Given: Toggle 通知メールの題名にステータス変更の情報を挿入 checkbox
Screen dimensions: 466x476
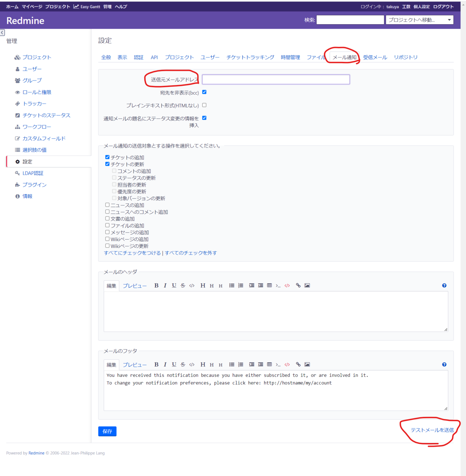Looking at the screenshot, I should coord(204,118).
